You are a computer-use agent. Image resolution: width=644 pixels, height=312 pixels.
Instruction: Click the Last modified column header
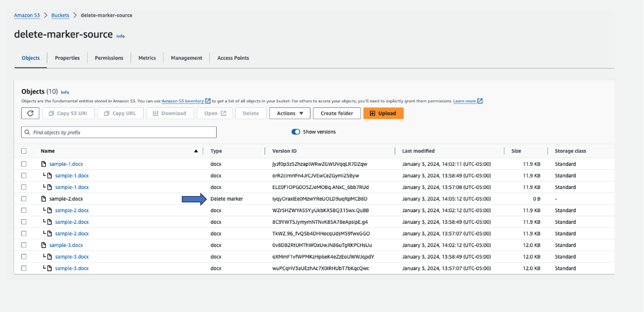click(x=418, y=151)
